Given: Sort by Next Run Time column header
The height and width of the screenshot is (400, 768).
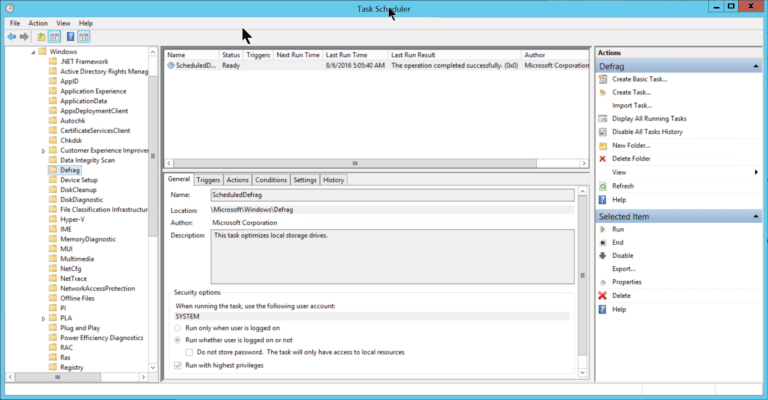Looking at the screenshot, I should (x=298, y=55).
